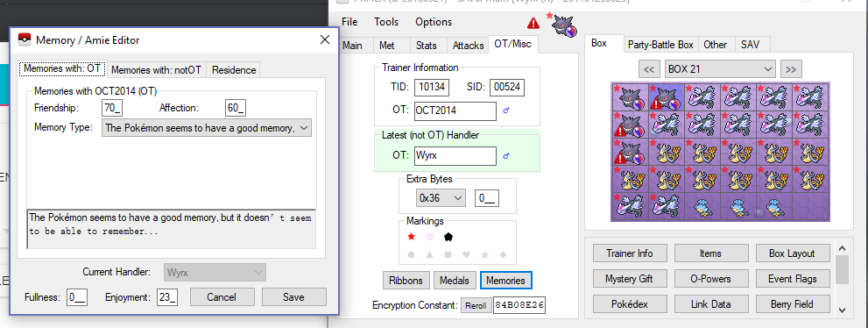Switch to the SAV tab
Viewport: 868px width, 328px height.
pyautogui.click(x=751, y=45)
